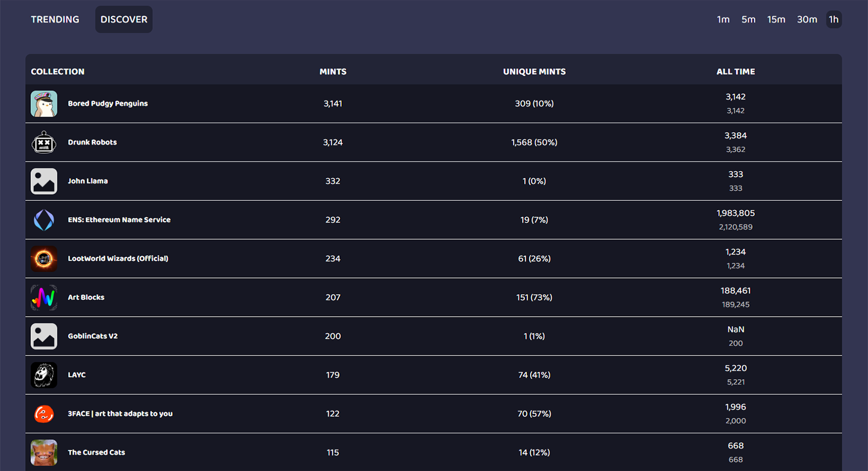Click the LAYC ape skull icon
The image size is (868, 471).
tap(44, 375)
